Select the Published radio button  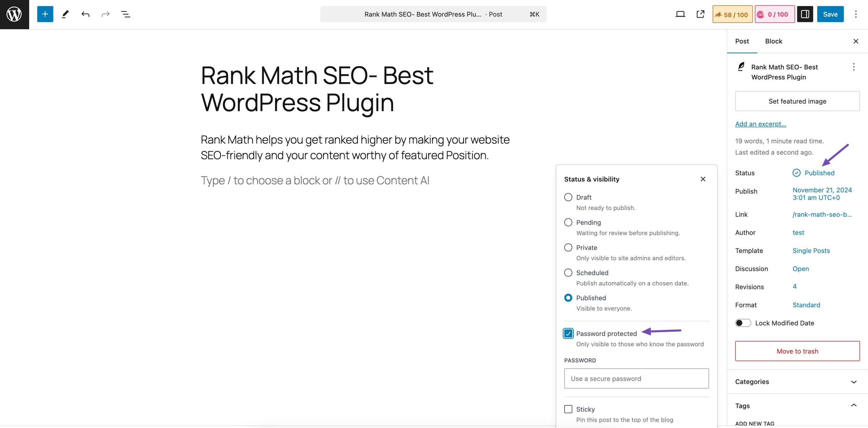coord(569,298)
